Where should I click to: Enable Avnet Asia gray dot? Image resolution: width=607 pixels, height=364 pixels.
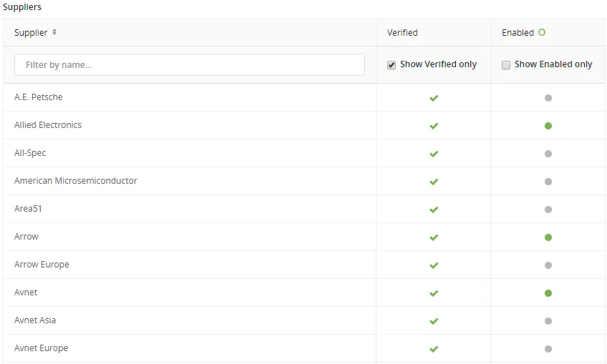[x=548, y=320]
